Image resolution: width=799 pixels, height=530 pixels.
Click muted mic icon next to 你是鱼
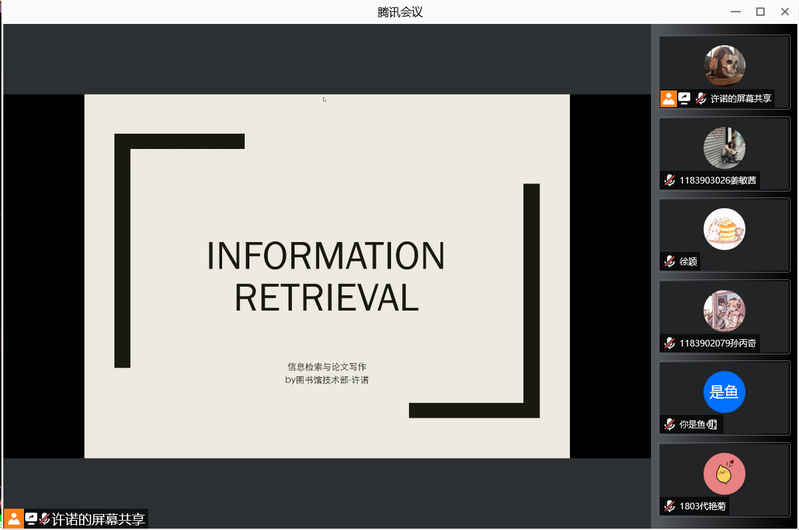pyautogui.click(x=669, y=425)
